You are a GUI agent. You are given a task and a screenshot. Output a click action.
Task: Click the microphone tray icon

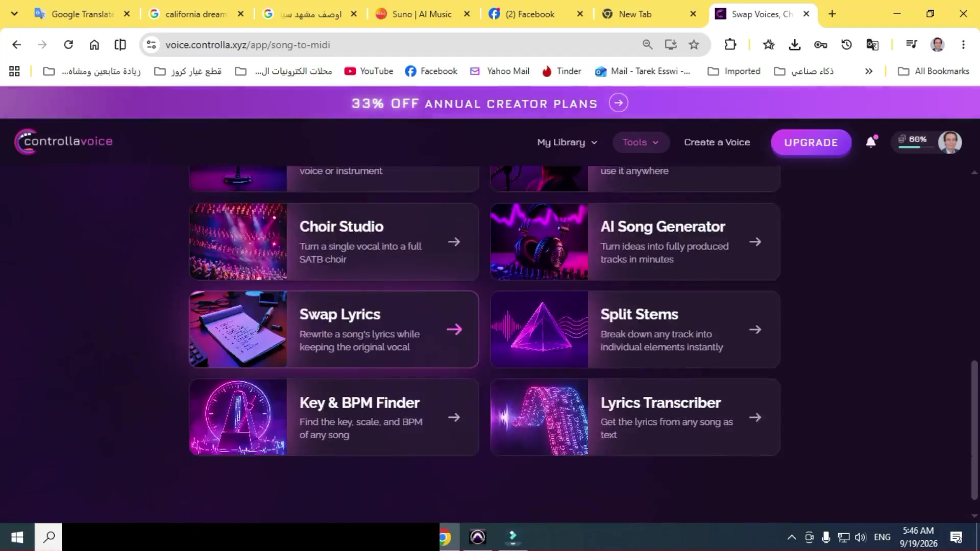tap(826, 537)
